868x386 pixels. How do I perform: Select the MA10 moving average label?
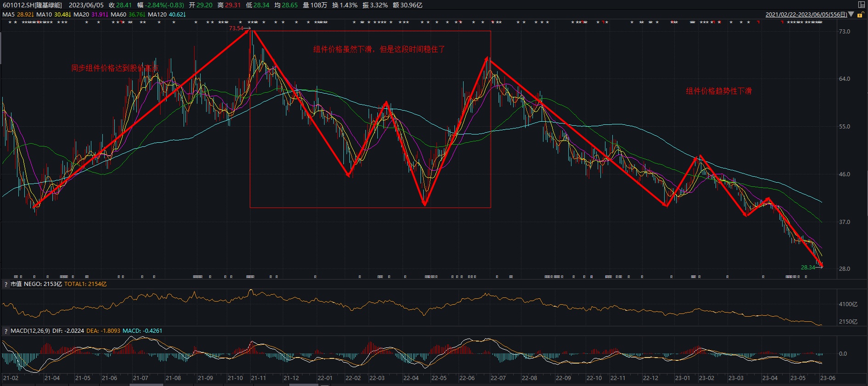click(x=44, y=14)
